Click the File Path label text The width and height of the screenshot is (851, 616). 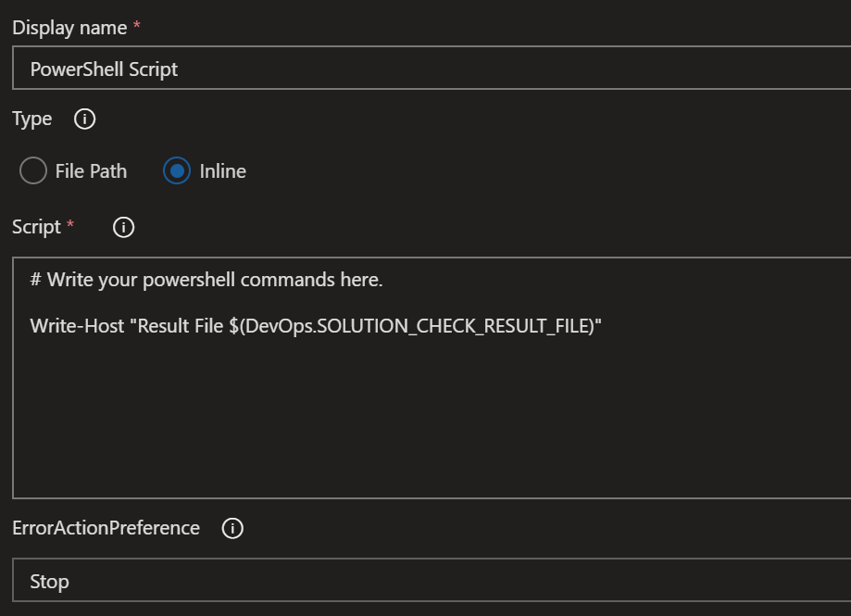pyautogui.click(x=89, y=170)
